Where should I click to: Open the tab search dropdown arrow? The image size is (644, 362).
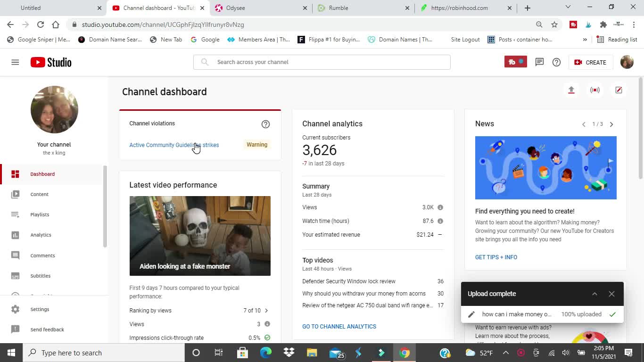point(568,7)
